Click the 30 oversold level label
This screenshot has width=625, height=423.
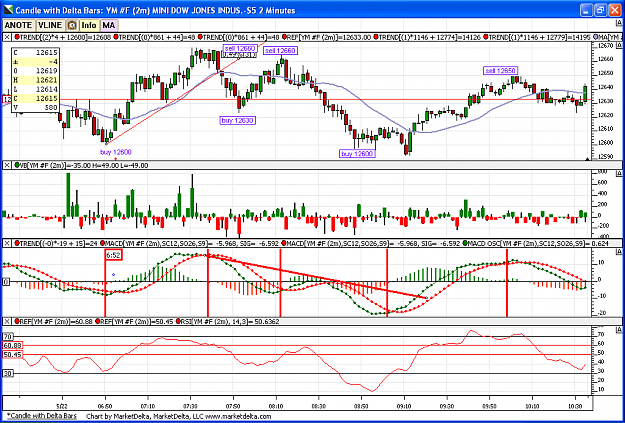tap(8, 373)
